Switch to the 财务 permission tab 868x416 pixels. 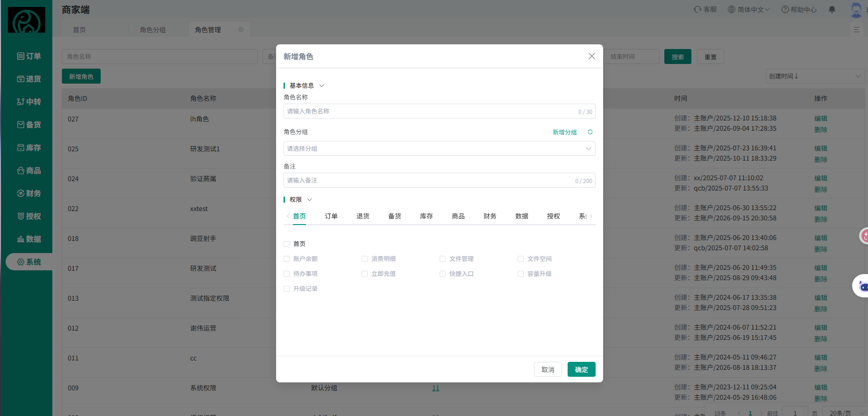(x=490, y=216)
